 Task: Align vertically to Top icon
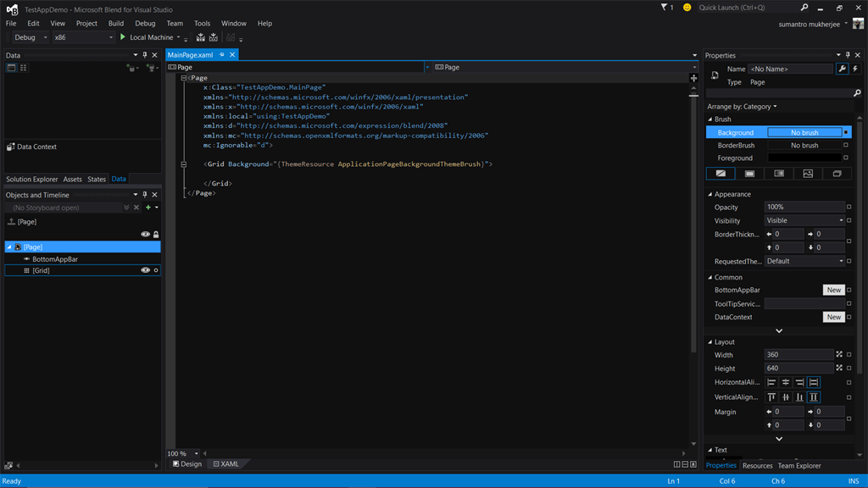(x=771, y=397)
